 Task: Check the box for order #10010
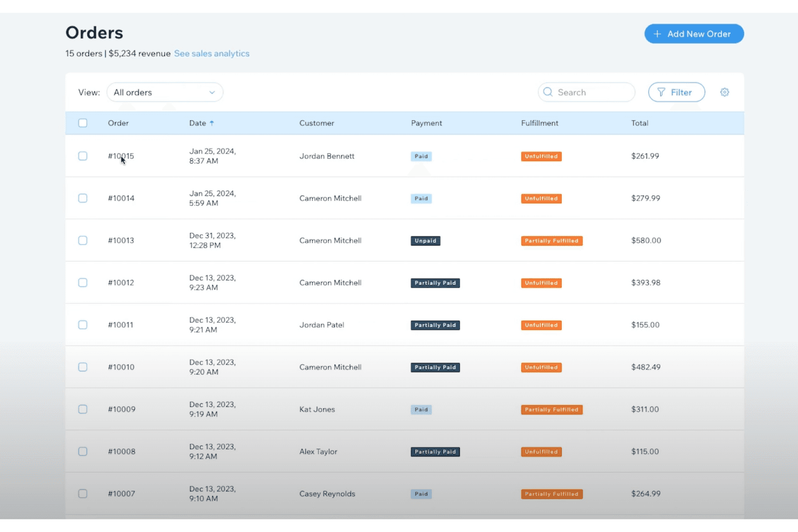pos(82,367)
